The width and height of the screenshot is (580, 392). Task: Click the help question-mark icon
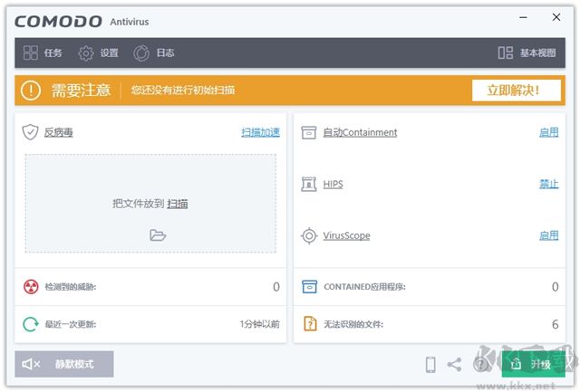pyautogui.click(x=480, y=365)
